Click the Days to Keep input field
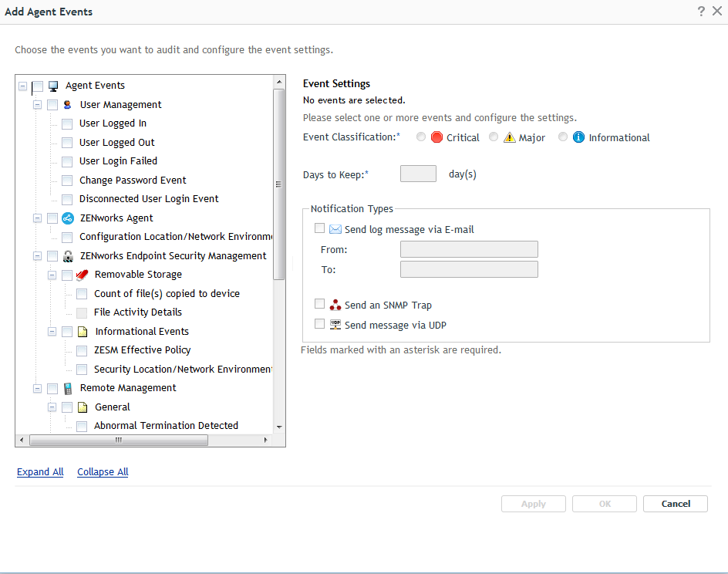Screen dimensions: 728x574 click(418, 174)
